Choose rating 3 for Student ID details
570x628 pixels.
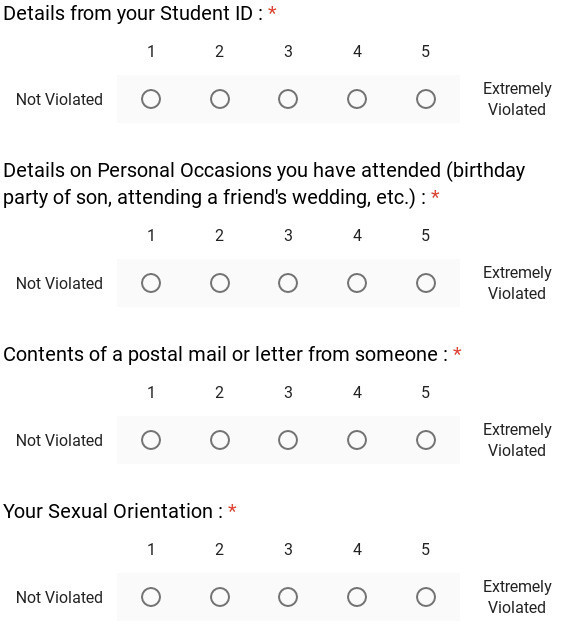(x=288, y=99)
